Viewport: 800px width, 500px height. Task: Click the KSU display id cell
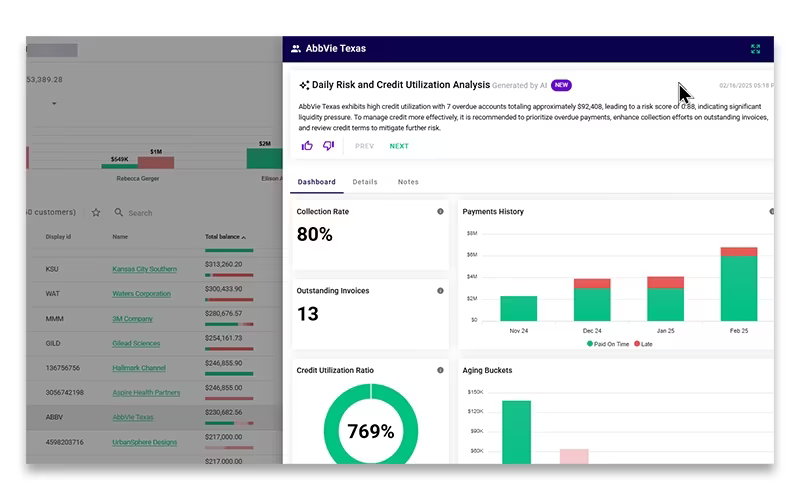[x=52, y=269]
